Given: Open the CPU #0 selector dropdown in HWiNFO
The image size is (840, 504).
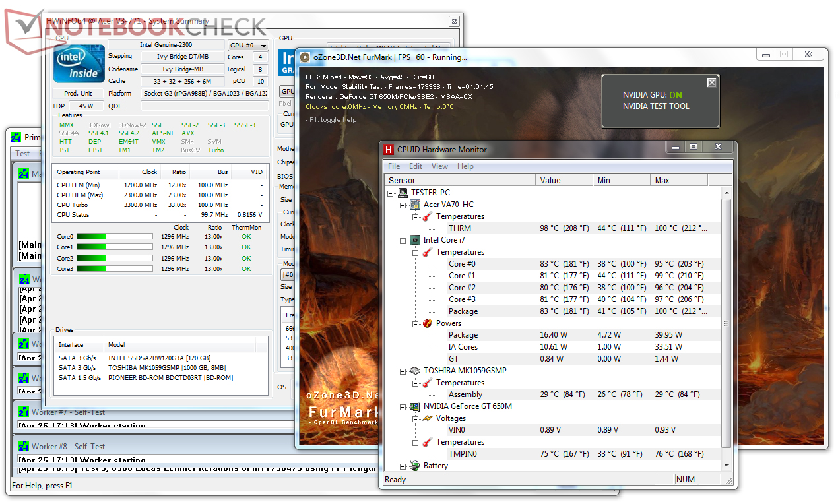Looking at the screenshot, I should 248,46.
